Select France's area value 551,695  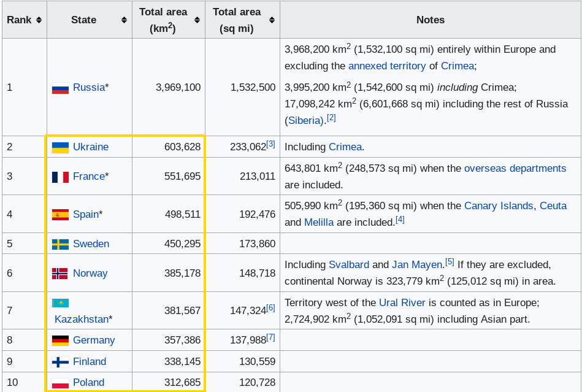tap(182, 176)
